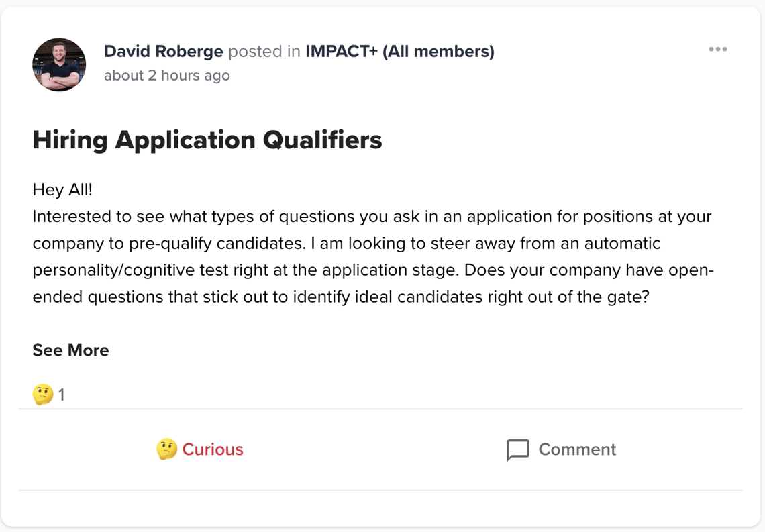The width and height of the screenshot is (765, 532).
Task: Click the 'Hey All!' greeting line
Action: point(62,190)
